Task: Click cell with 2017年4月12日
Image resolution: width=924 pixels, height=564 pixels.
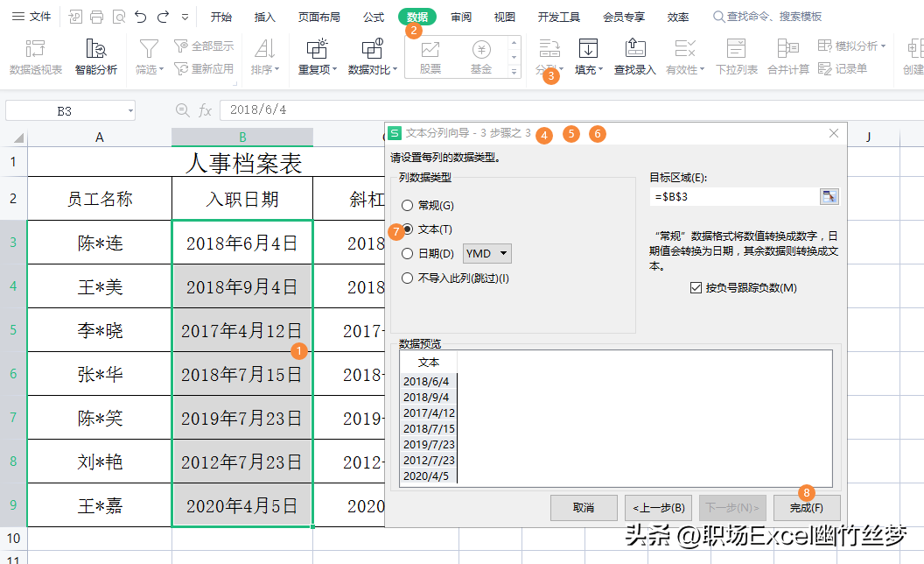Action: 241,330
